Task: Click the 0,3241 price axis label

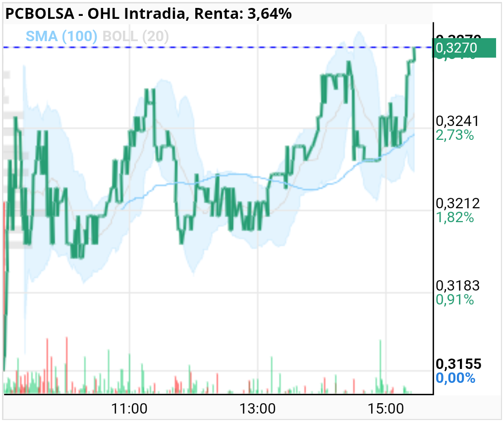Action: 457,121
